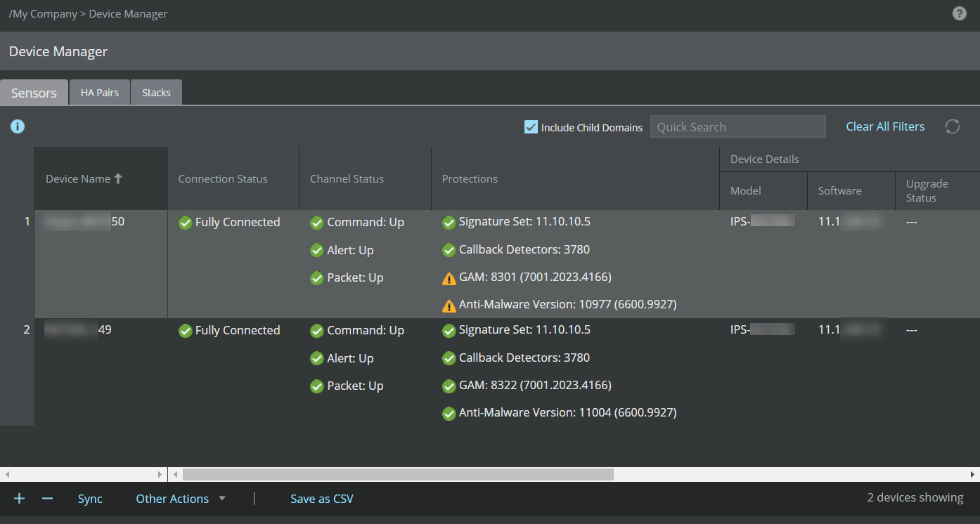Click the horizontal scrollbar thumb under the table

pos(398,474)
